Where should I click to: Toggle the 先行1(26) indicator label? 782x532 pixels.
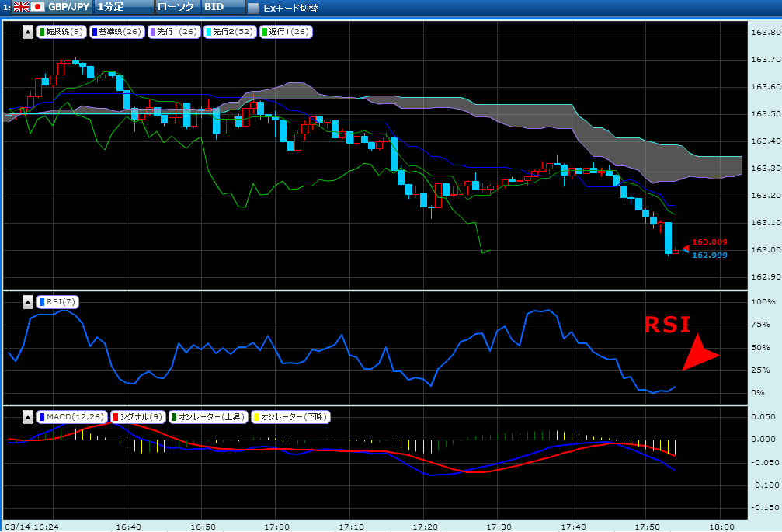pos(174,32)
